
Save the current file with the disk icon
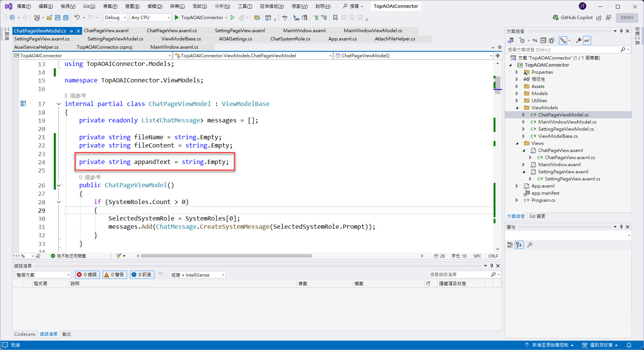point(58,18)
